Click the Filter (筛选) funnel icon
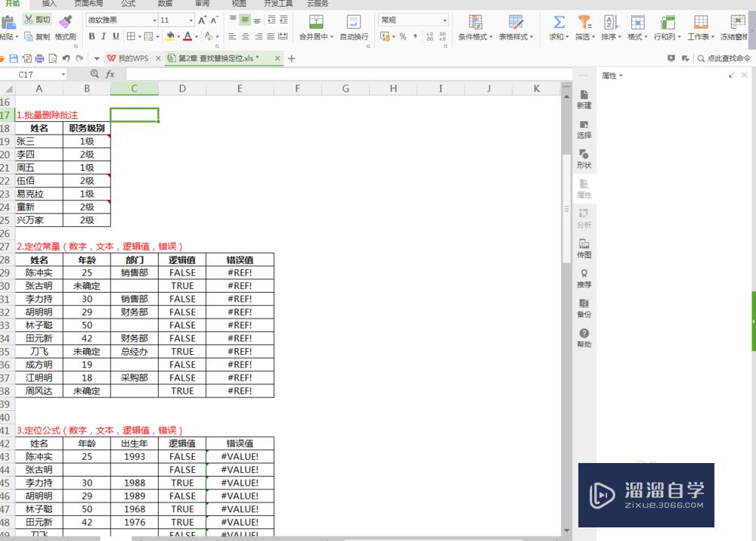The height and width of the screenshot is (541, 756). 584,22
